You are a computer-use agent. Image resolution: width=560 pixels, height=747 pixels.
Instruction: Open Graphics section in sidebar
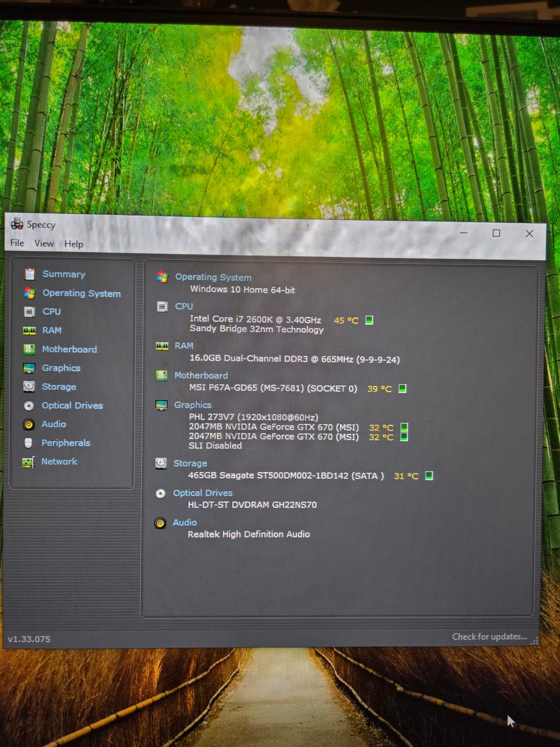pyautogui.click(x=61, y=368)
